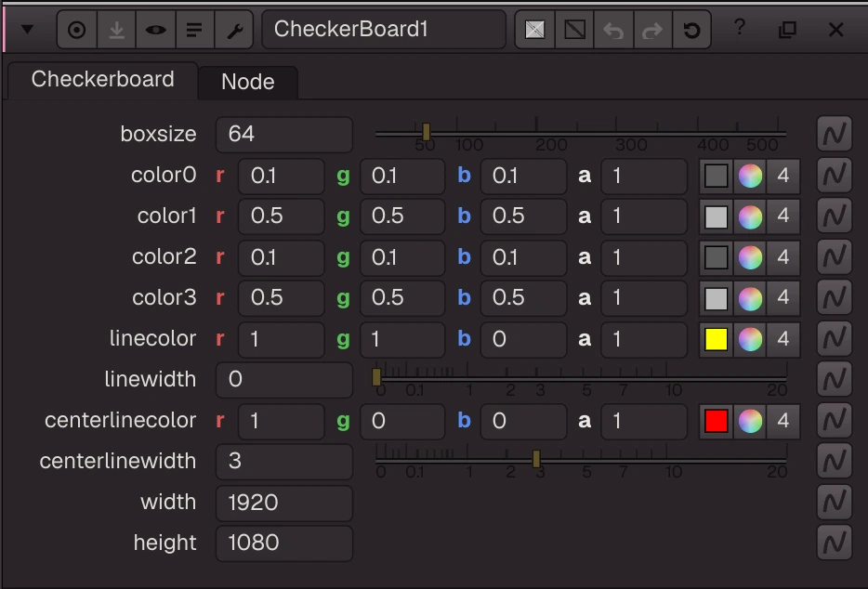The width and height of the screenshot is (868, 589).
Task: Open the animation menu for centerlinecolor
Action: tap(835, 420)
